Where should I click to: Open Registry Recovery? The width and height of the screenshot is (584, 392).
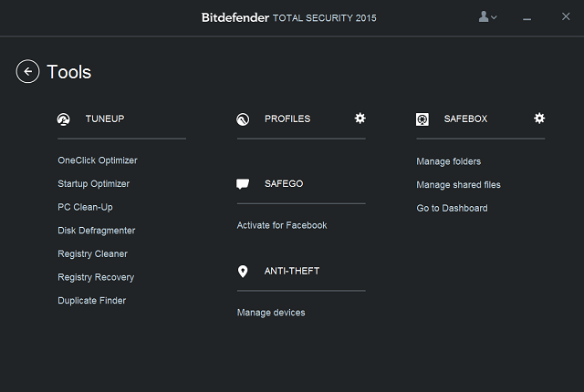96,277
